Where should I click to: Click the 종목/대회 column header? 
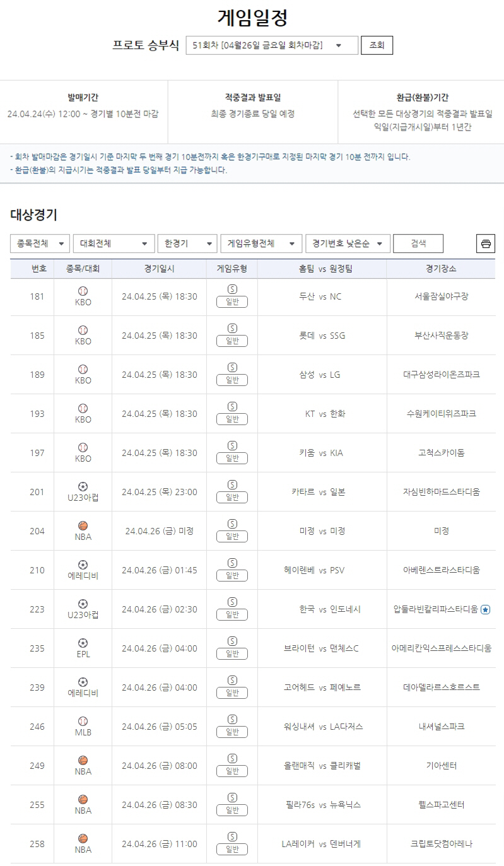[x=83, y=269]
